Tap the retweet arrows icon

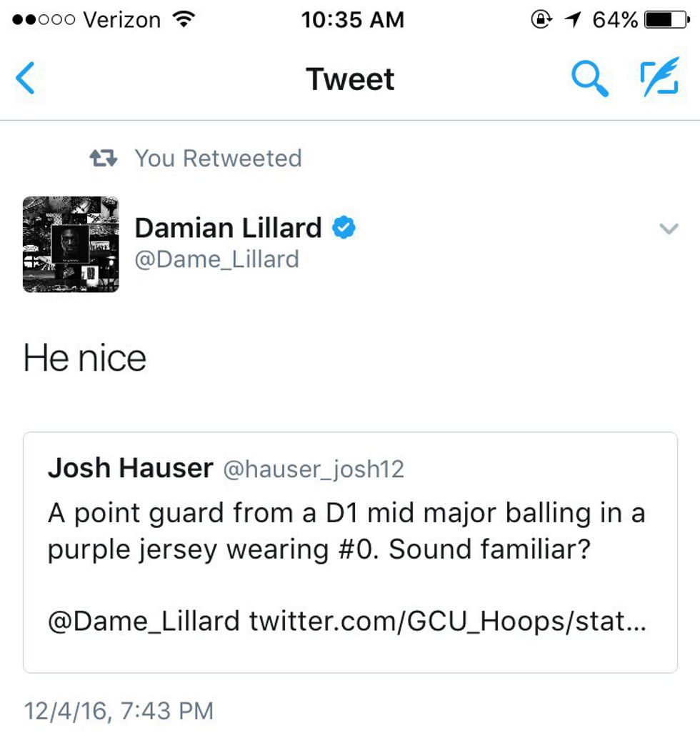click(x=104, y=158)
